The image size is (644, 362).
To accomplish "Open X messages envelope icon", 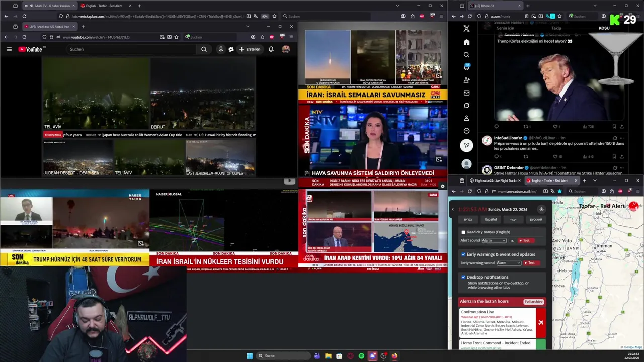I will 466,93.
